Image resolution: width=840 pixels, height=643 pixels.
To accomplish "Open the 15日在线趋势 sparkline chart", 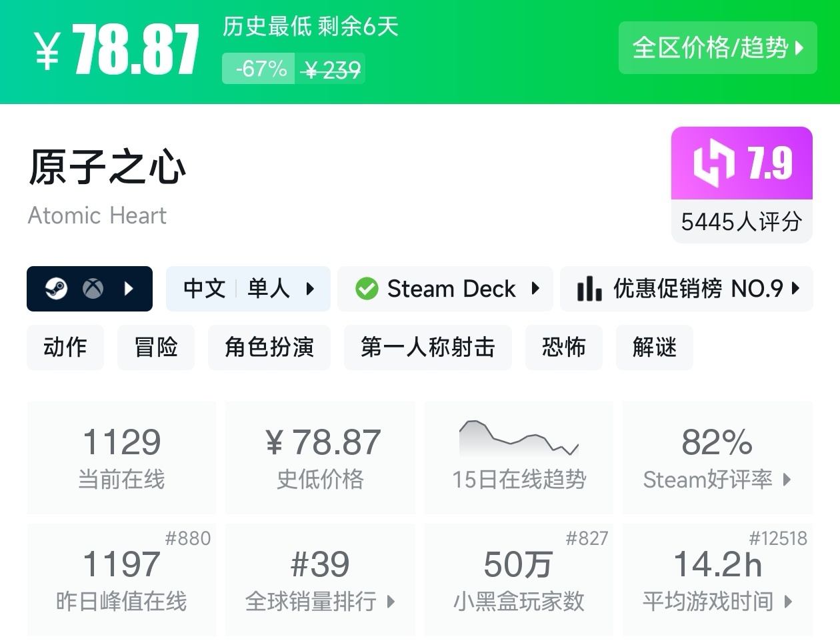I will (x=519, y=438).
